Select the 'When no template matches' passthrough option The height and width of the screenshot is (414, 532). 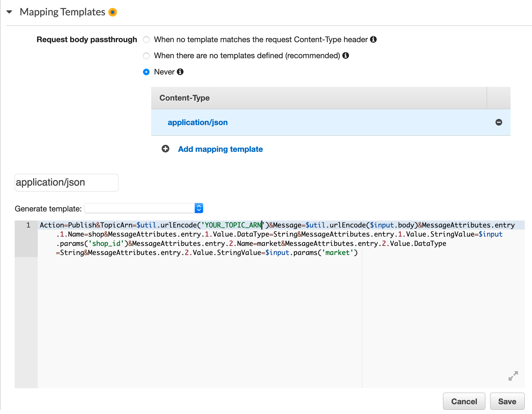tap(146, 39)
